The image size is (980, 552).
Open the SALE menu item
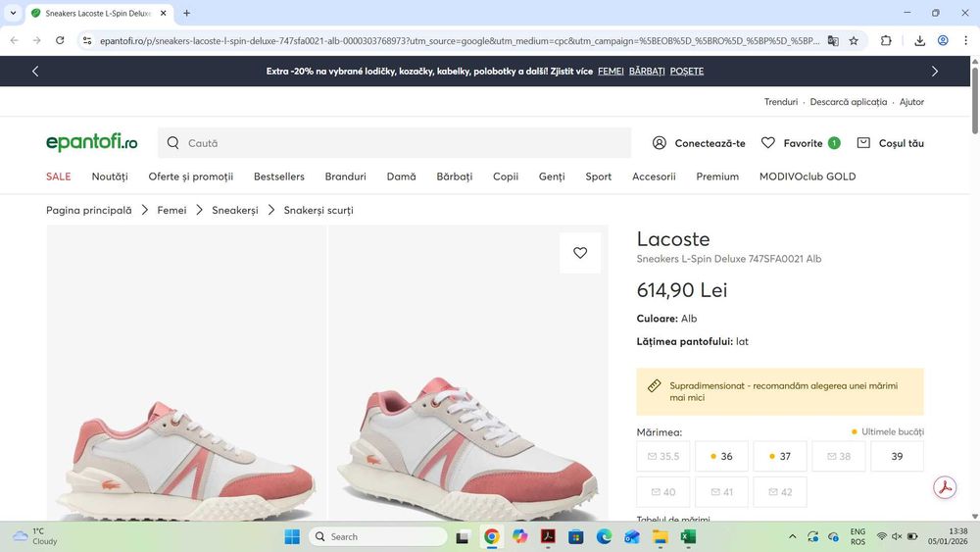58,176
